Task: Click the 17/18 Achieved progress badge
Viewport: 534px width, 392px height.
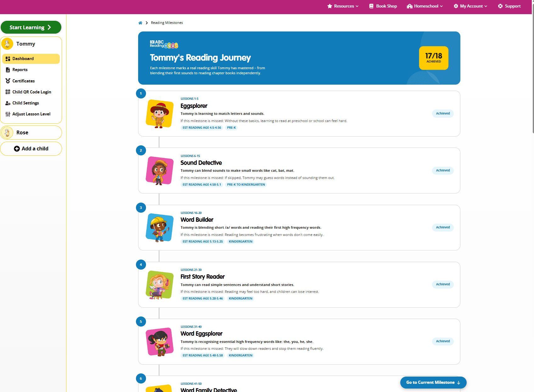Action: pos(434,58)
